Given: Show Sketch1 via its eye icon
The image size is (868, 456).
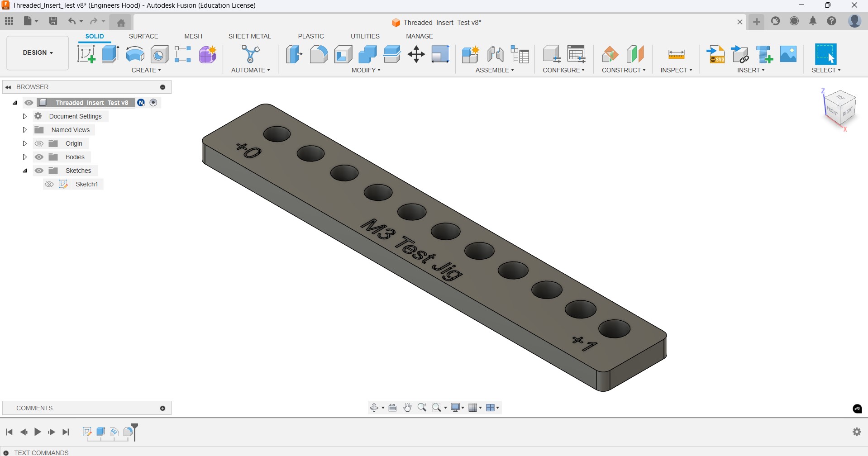Looking at the screenshot, I should point(49,184).
